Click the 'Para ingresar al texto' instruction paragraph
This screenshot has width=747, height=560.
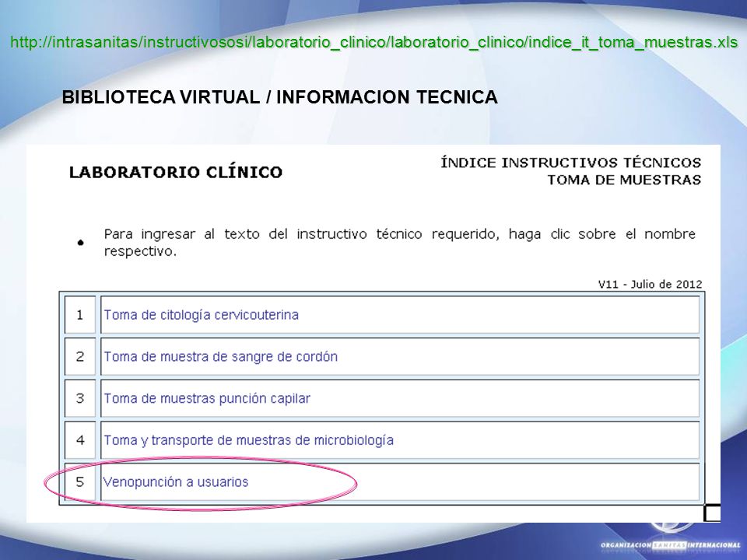399,243
